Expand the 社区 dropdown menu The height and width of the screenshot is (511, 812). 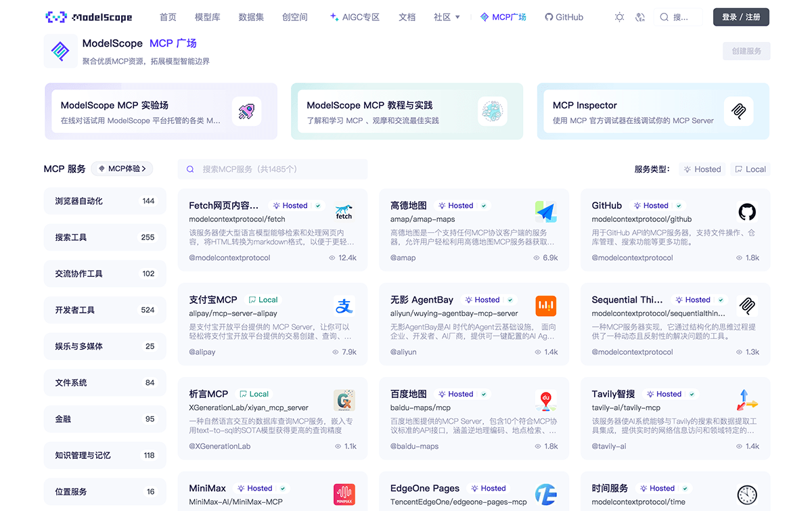(446, 17)
